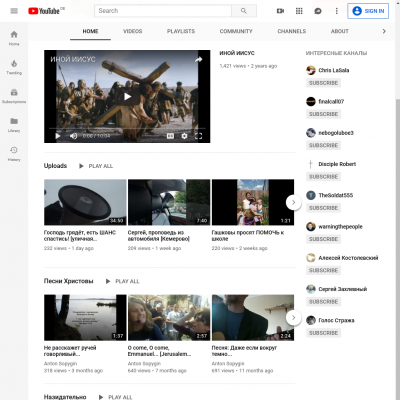Open the 2:24 guitar video thumbnail

tap(253, 318)
